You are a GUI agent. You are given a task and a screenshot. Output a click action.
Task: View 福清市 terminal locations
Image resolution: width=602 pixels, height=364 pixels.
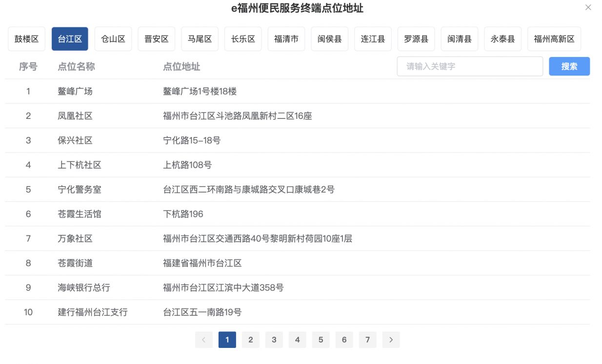(x=286, y=39)
